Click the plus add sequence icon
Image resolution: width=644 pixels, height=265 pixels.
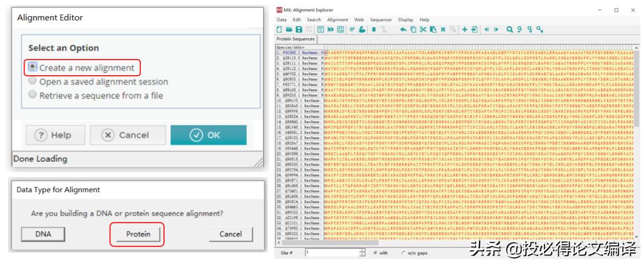click(x=465, y=29)
